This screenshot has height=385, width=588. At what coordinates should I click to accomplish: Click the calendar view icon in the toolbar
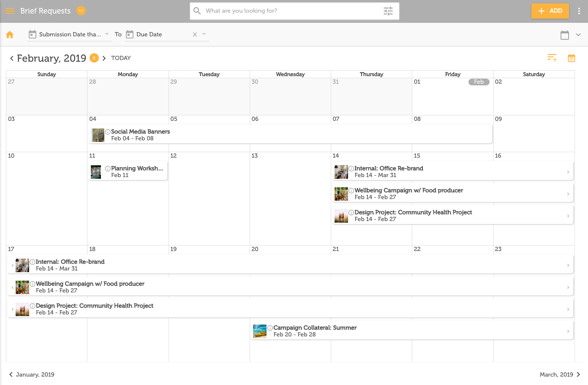[565, 35]
